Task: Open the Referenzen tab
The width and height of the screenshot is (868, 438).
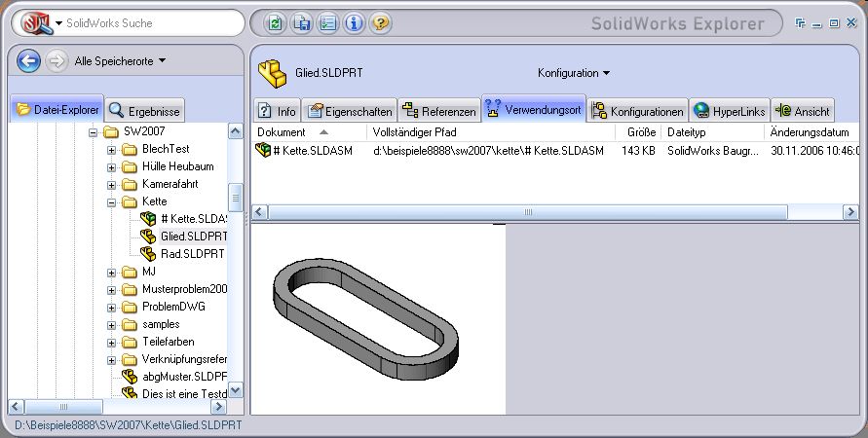Action: click(439, 111)
